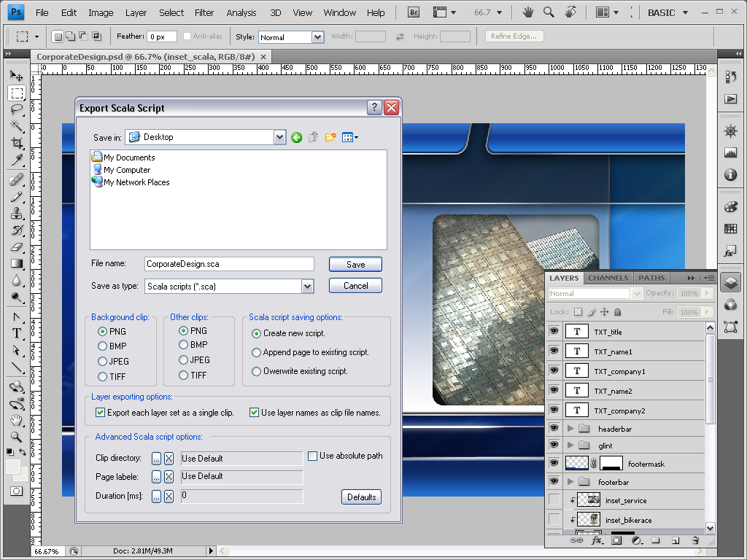Enable the Use absolute path checkbox
The image size is (747, 560).
point(312,456)
